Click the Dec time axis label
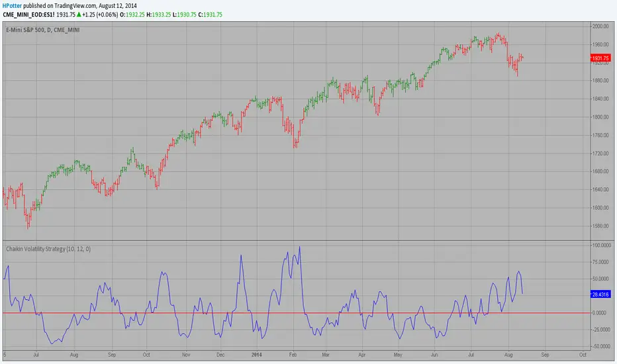Viewport: 617px width, 364px height. click(x=220, y=355)
